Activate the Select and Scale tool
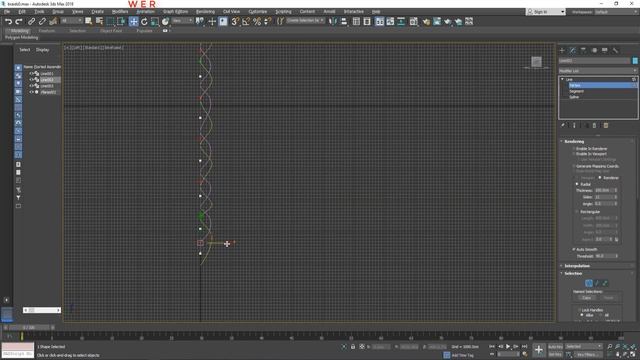The width and height of the screenshot is (640, 360). coord(155,22)
